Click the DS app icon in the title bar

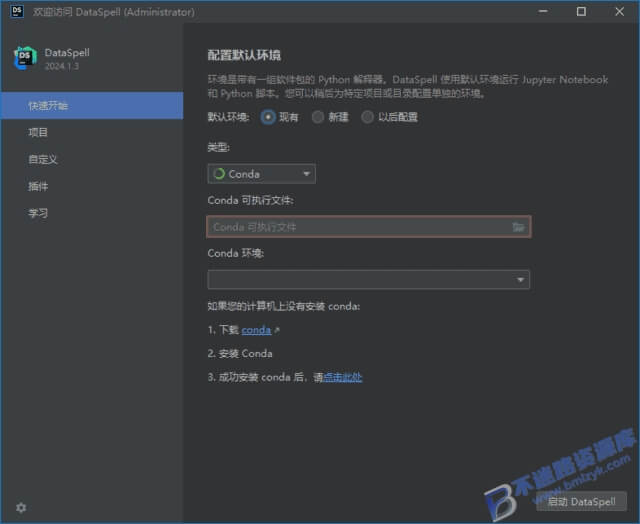coord(17,11)
